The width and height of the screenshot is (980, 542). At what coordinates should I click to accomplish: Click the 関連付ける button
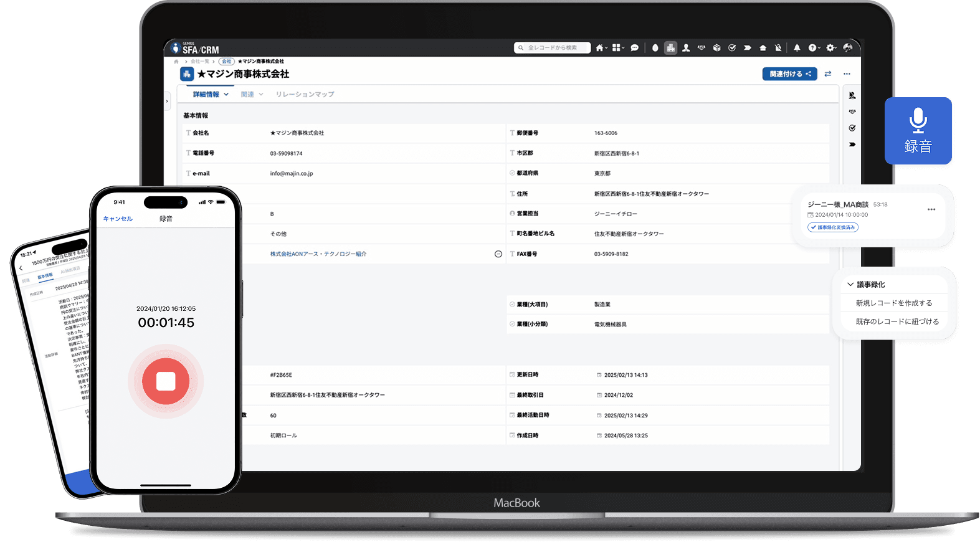tap(790, 74)
